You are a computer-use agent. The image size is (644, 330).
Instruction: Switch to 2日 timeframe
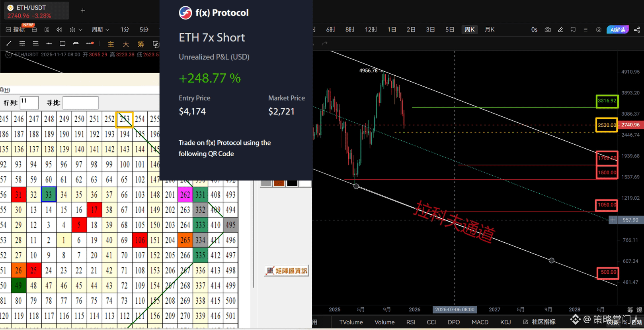411,29
